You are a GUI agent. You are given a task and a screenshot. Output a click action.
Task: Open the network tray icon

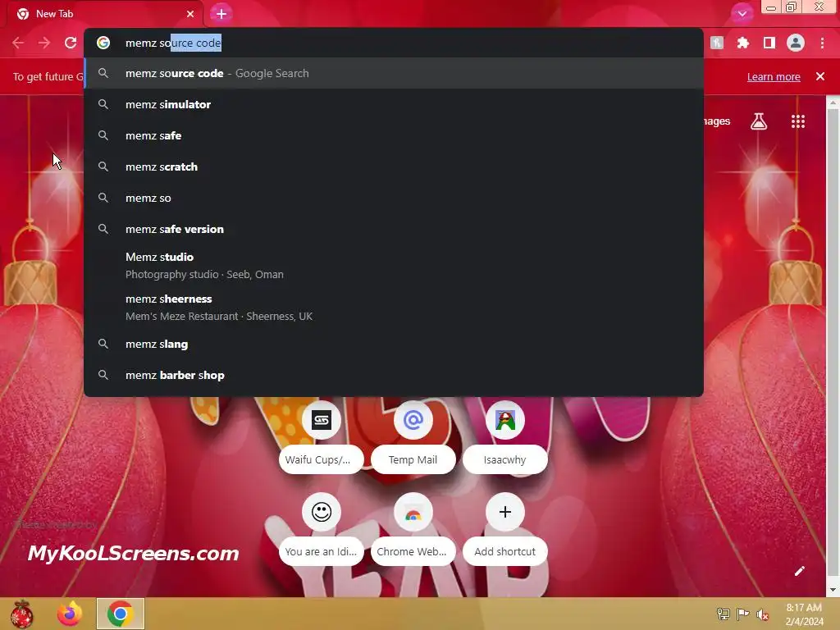[724, 614]
